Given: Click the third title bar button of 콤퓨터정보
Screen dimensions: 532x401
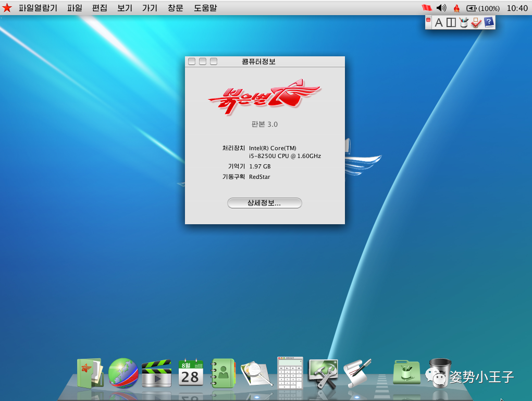Looking at the screenshot, I should (x=214, y=62).
